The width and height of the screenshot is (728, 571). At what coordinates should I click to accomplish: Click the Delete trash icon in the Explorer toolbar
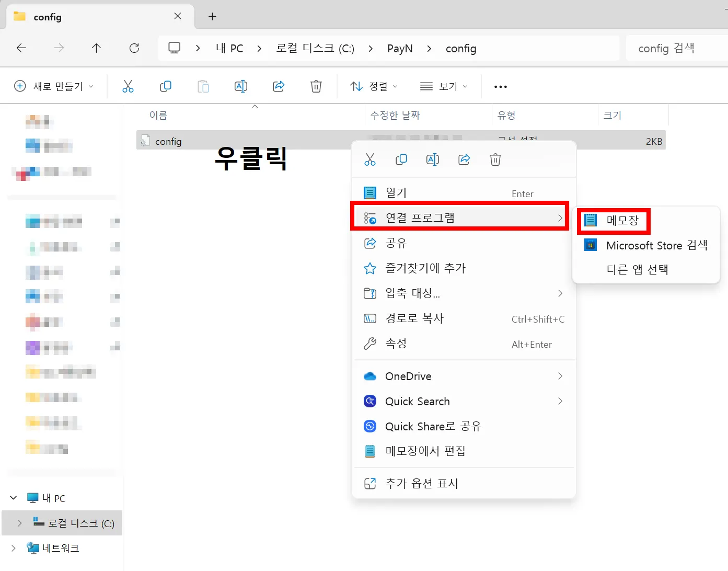pyautogui.click(x=316, y=86)
